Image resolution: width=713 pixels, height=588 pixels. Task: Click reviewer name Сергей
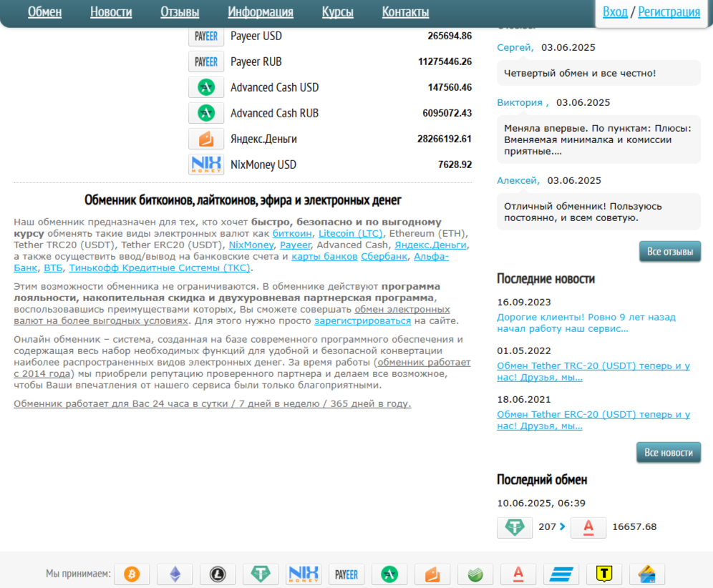coord(515,48)
